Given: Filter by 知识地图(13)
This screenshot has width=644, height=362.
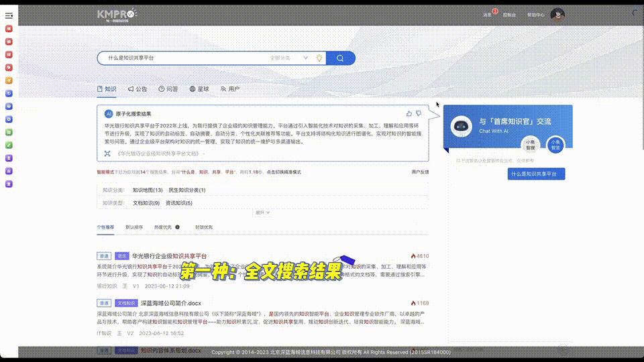Looking at the screenshot, I should [x=148, y=190].
